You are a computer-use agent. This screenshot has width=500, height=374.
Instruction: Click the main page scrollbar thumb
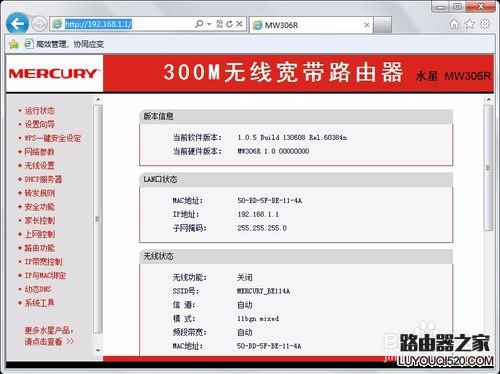coord(489,168)
